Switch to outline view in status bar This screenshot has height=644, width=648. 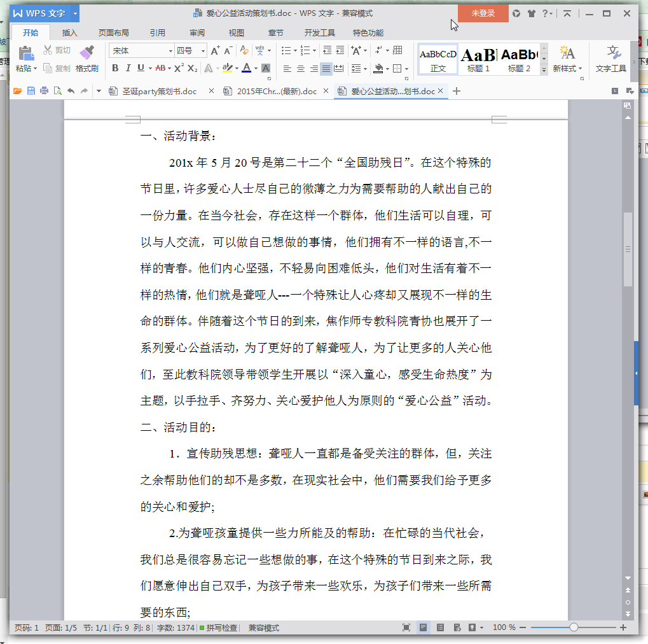(440, 627)
